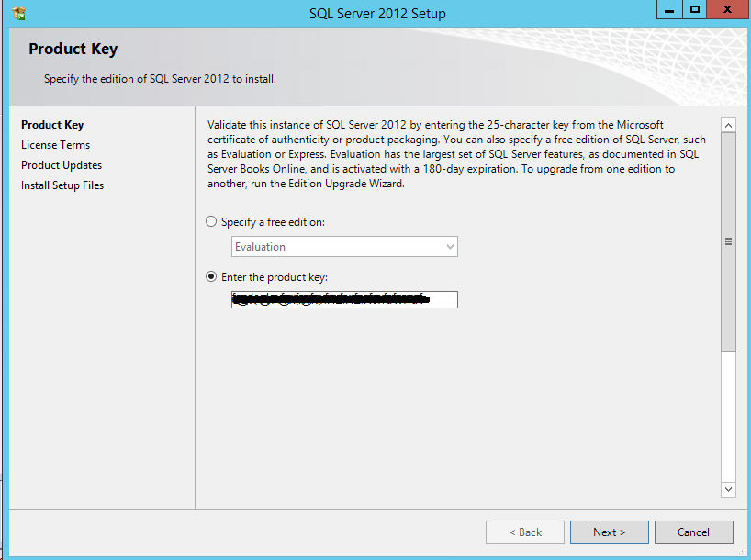The height and width of the screenshot is (560, 751).
Task: Click the "SQL Server 2012 Setup" title text
Action: point(377,14)
